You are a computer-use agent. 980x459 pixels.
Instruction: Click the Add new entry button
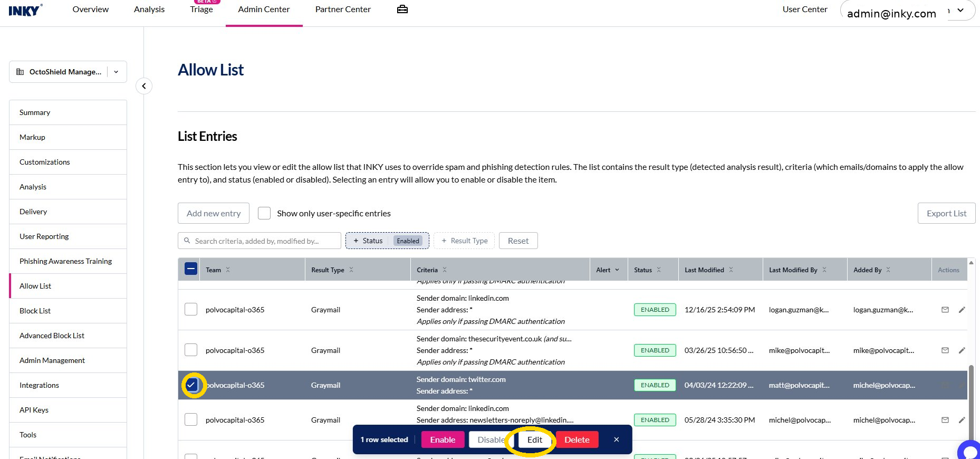pos(214,213)
